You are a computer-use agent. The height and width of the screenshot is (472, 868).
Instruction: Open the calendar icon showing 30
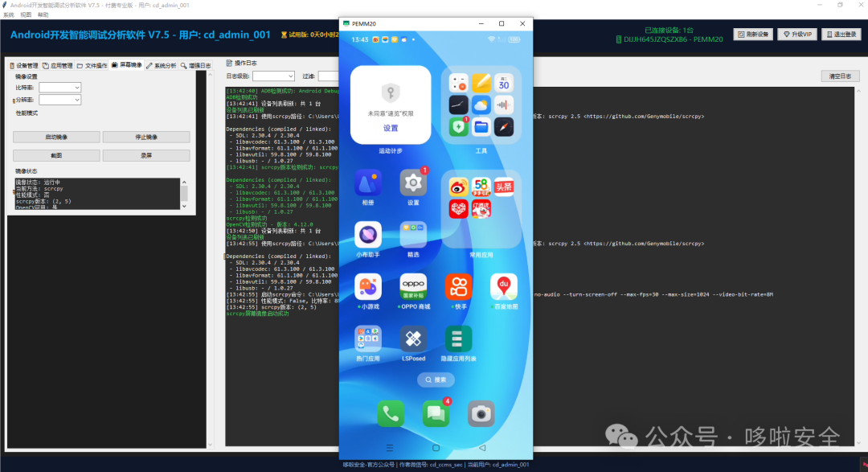point(504,84)
